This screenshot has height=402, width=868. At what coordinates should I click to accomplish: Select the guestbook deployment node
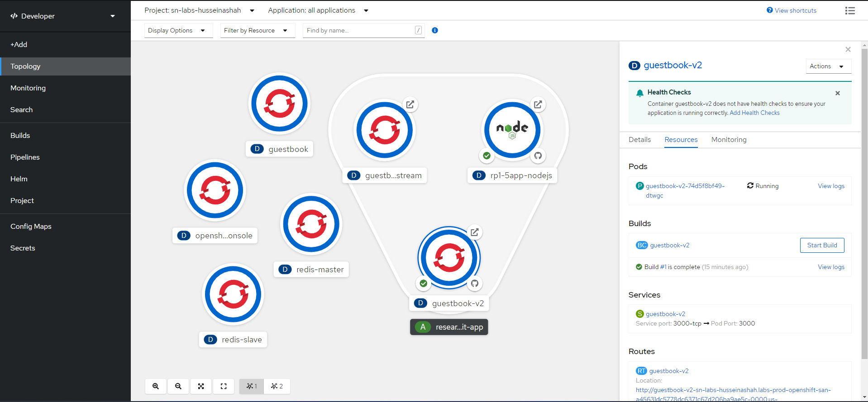[x=280, y=104]
